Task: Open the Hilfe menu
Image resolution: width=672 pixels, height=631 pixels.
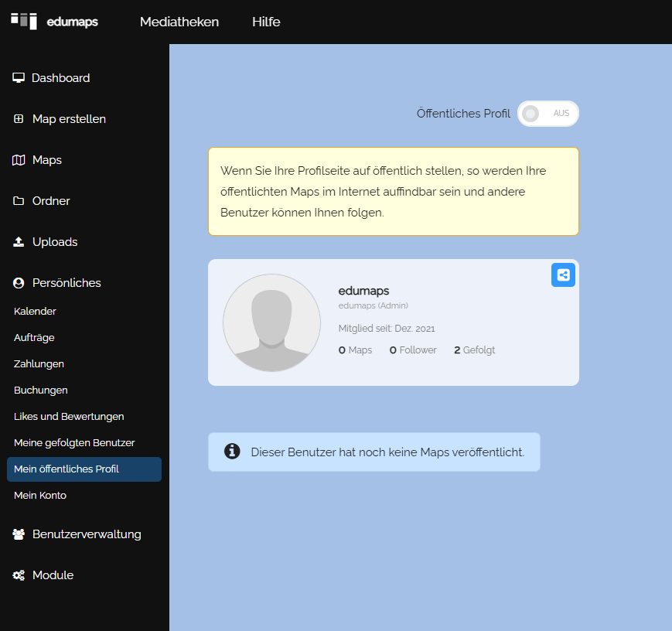Action: 266,22
